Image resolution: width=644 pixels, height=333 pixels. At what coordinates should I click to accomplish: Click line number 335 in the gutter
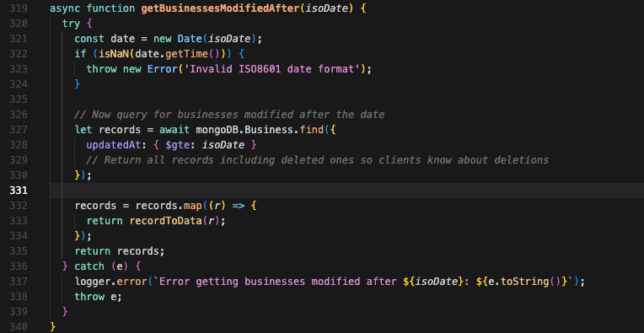18,251
